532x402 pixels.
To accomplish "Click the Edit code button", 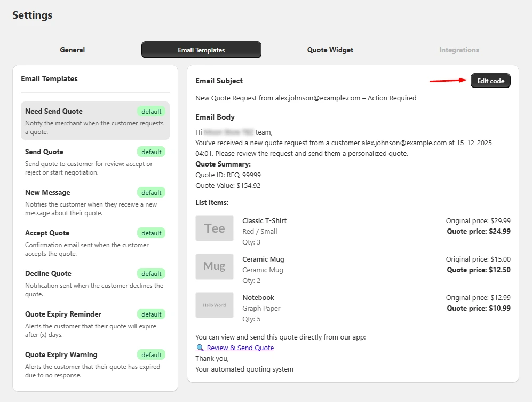I will pyautogui.click(x=490, y=81).
